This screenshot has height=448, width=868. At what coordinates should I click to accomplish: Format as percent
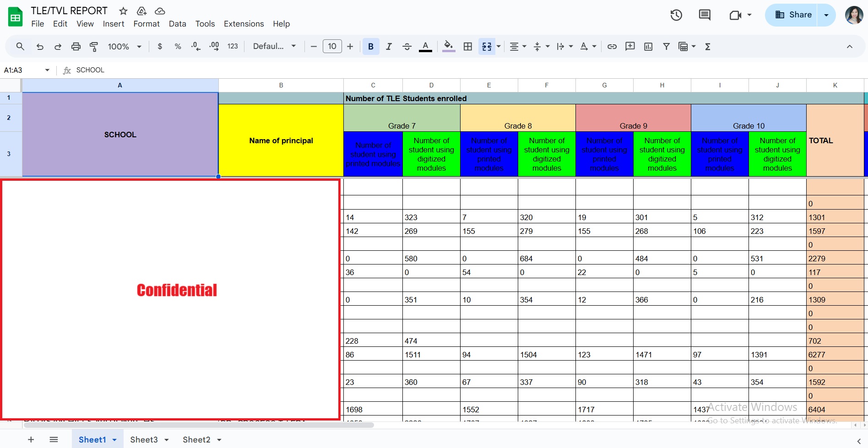tap(178, 46)
